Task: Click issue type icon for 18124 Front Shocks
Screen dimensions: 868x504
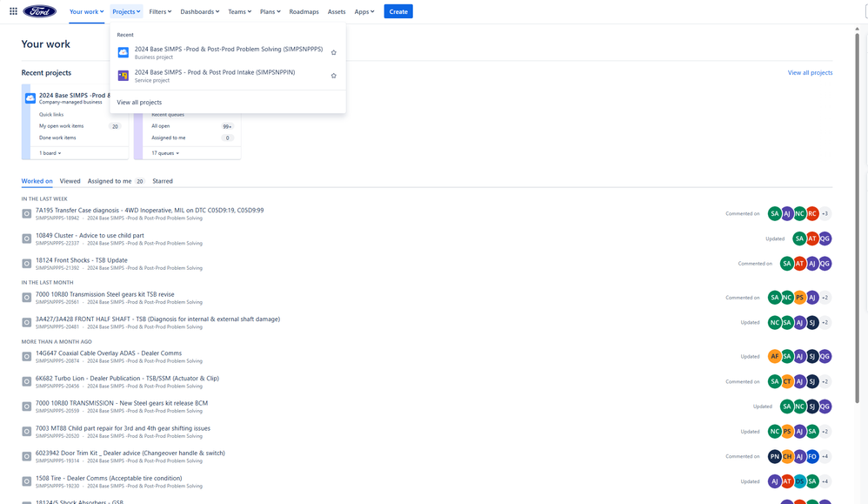Action: pos(27,264)
